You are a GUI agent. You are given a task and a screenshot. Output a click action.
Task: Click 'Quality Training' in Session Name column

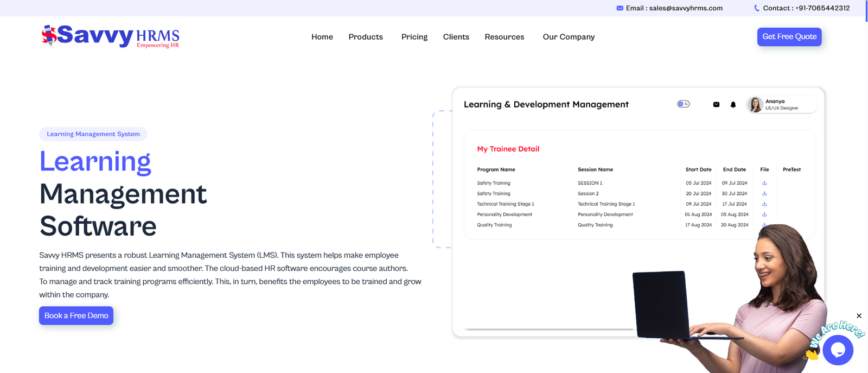(595, 225)
